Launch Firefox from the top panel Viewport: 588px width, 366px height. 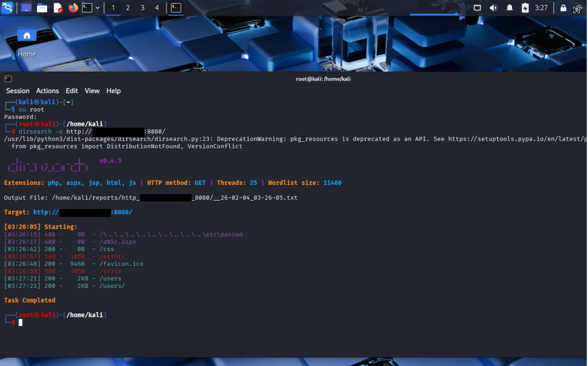click(73, 8)
